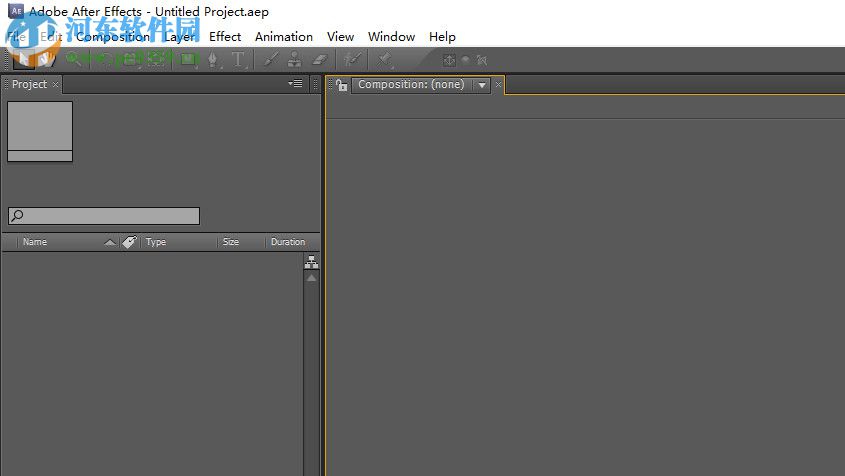Activate the Project panel tab
This screenshot has height=476, width=845.
(30, 84)
